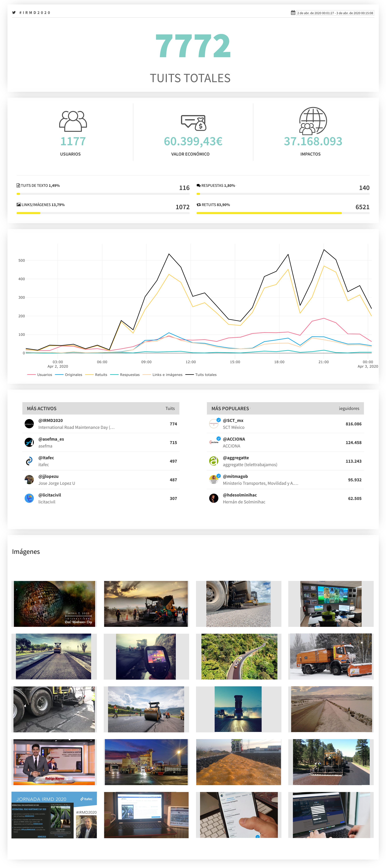Open the @hdesolminihac account link

240,495
